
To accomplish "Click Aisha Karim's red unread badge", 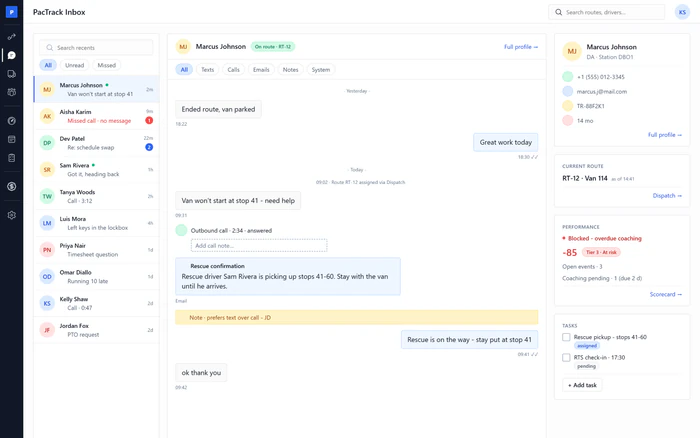I will pos(149,120).
